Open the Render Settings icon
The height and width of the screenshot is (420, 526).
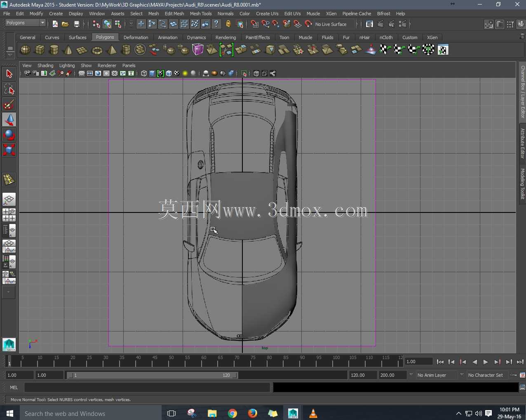tap(403, 24)
